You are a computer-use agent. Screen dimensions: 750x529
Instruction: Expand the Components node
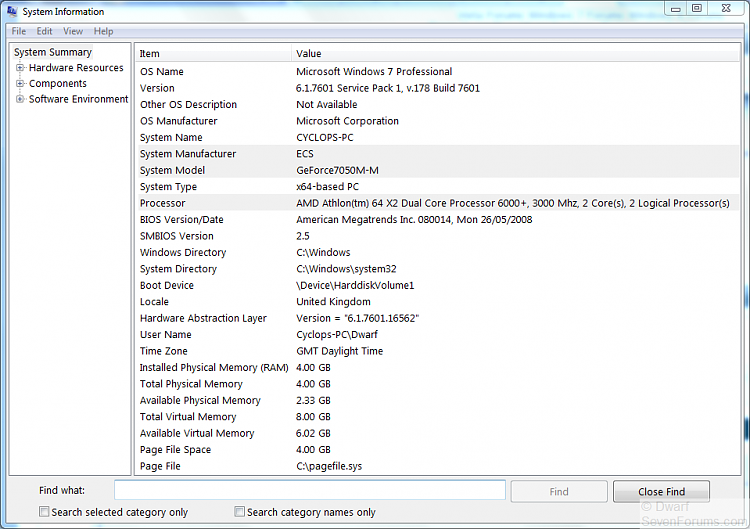click(20, 84)
